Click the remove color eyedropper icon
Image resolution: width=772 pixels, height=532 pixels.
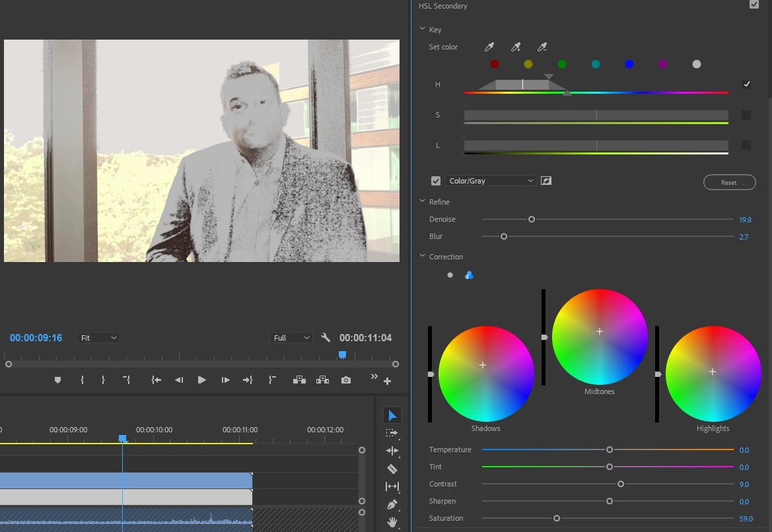point(542,47)
